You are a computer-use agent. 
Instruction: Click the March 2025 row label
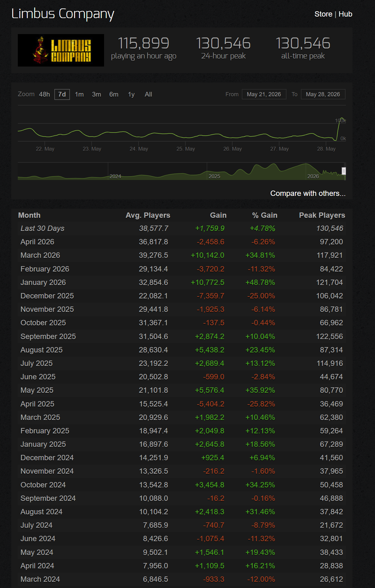(40, 417)
